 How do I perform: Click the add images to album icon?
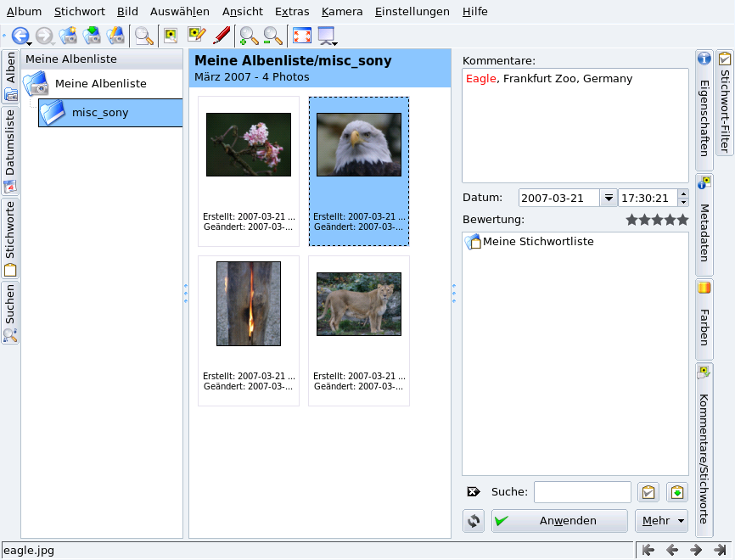tap(92, 36)
